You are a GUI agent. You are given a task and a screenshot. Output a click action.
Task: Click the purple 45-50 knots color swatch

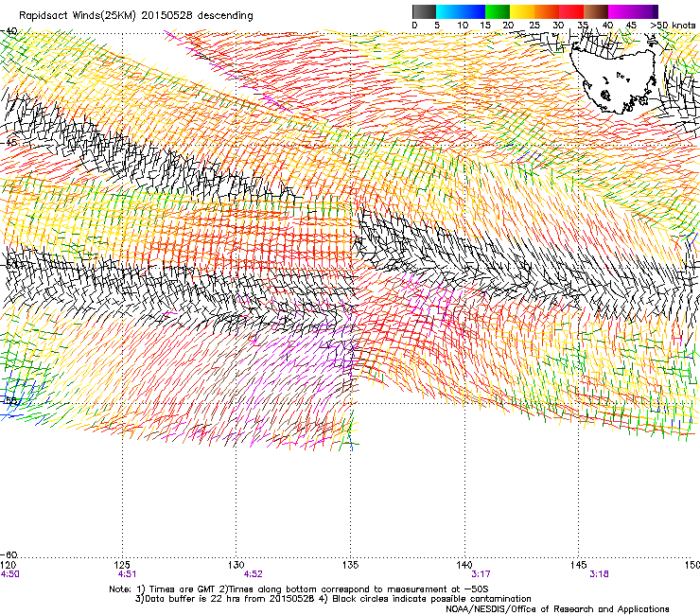click(x=645, y=11)
